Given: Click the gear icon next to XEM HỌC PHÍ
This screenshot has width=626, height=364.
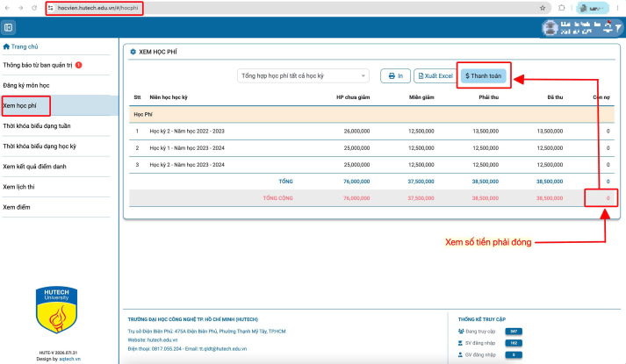Looking at the screenshot, I should coord(133,52).
